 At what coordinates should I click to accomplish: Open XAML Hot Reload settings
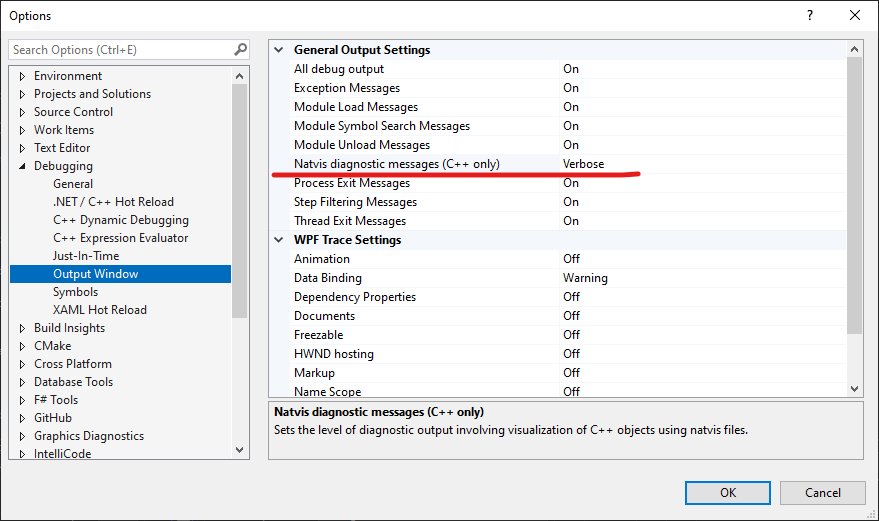100,310
